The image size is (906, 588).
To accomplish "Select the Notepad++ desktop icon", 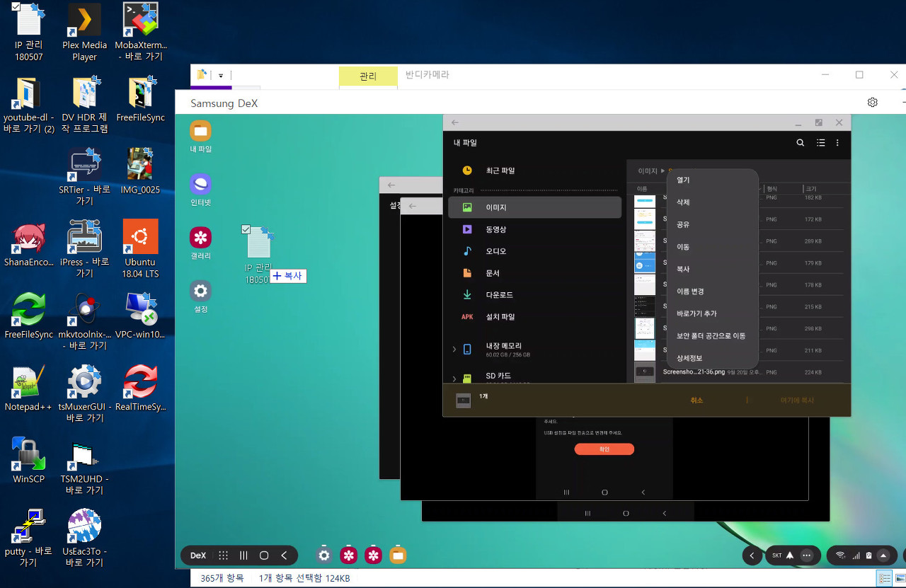I will pyautogui.click(x=28, y=388).
